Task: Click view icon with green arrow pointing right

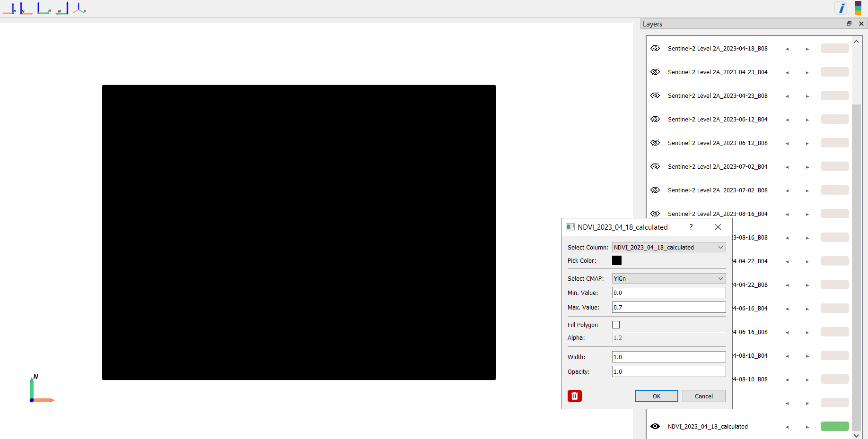Action: 44,9
